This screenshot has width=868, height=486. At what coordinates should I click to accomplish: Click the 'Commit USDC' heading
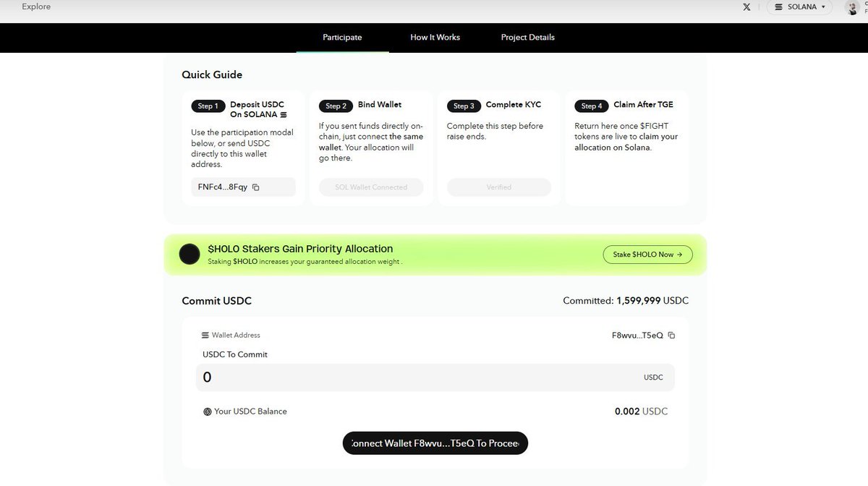coord(217,301)
